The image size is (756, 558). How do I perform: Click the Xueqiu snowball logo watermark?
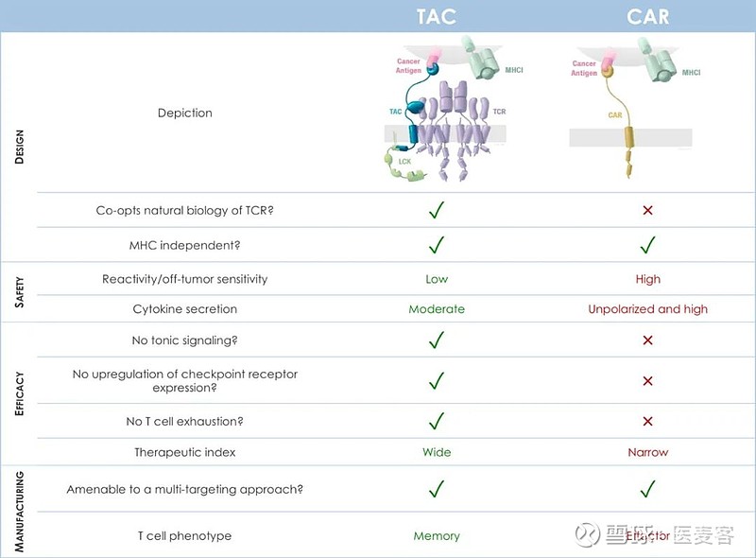click(590, 534)
